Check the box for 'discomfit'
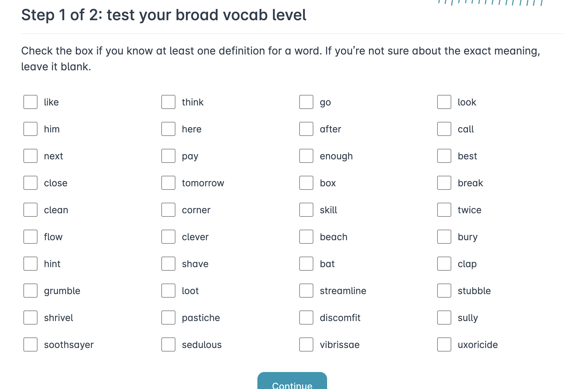The height and width of the screenshot is (389, 588). tap(306, 318)
